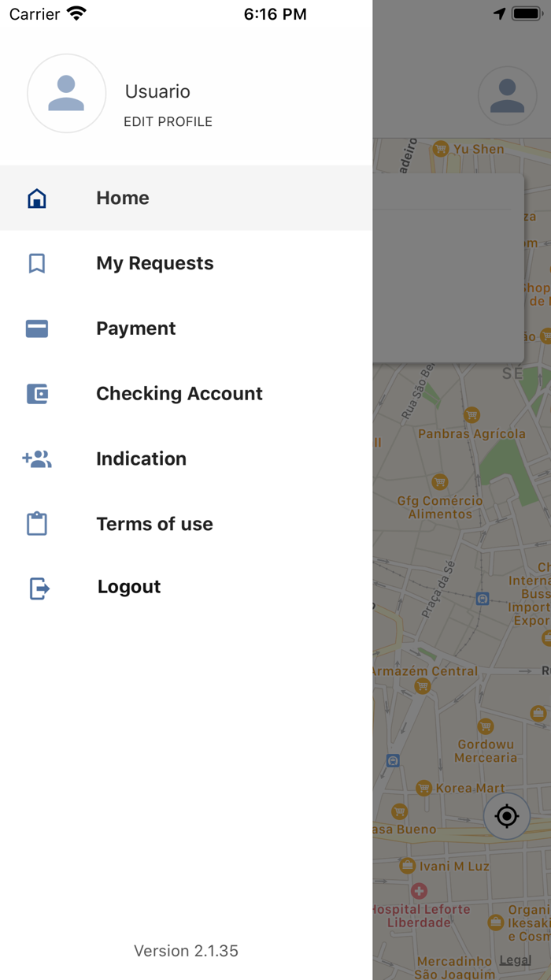Tap the Yu Shen shop marker

tap(441, 148)
